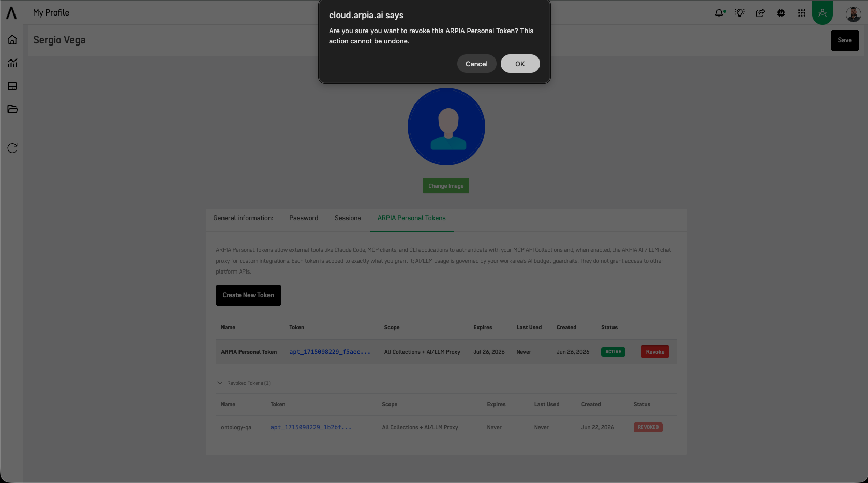Switch to General information tab

(243, 218)
